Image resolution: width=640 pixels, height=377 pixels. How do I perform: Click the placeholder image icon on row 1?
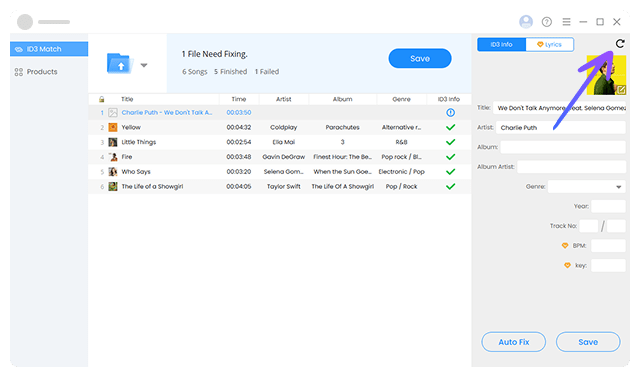113,113
